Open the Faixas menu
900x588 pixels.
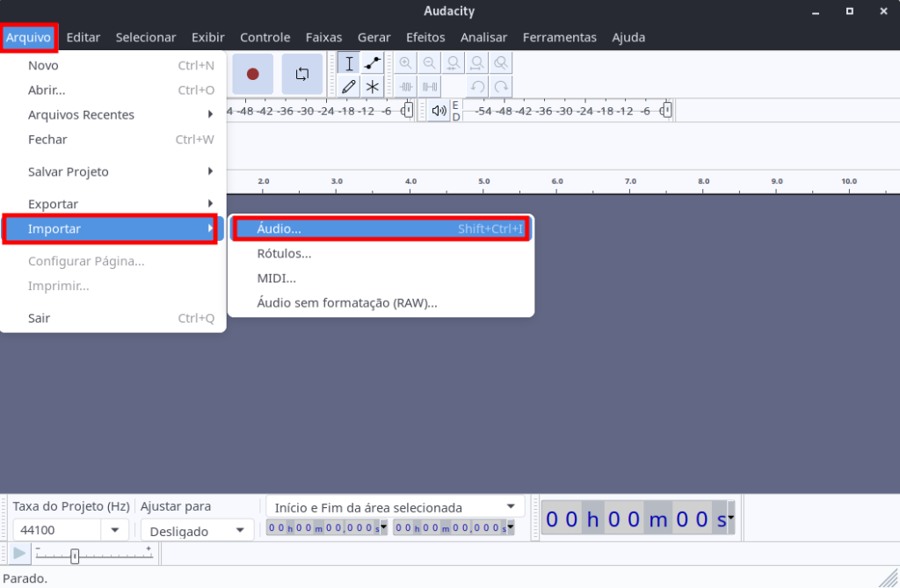(x=323, y=37)
